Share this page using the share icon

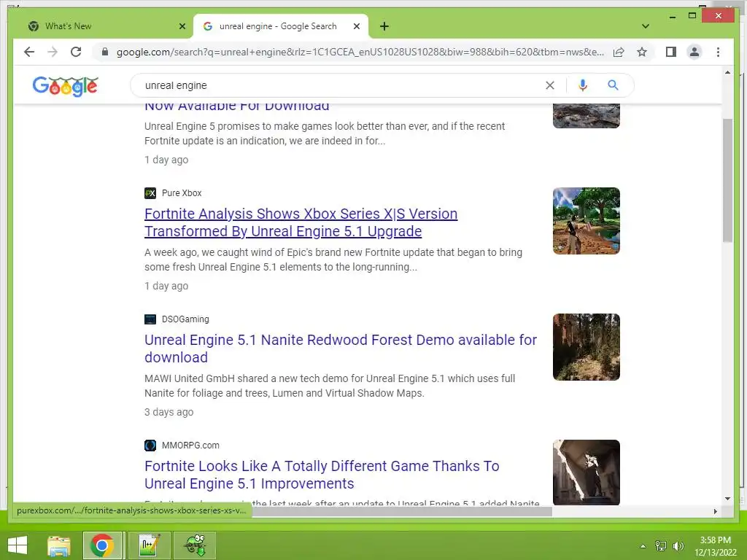619,52
